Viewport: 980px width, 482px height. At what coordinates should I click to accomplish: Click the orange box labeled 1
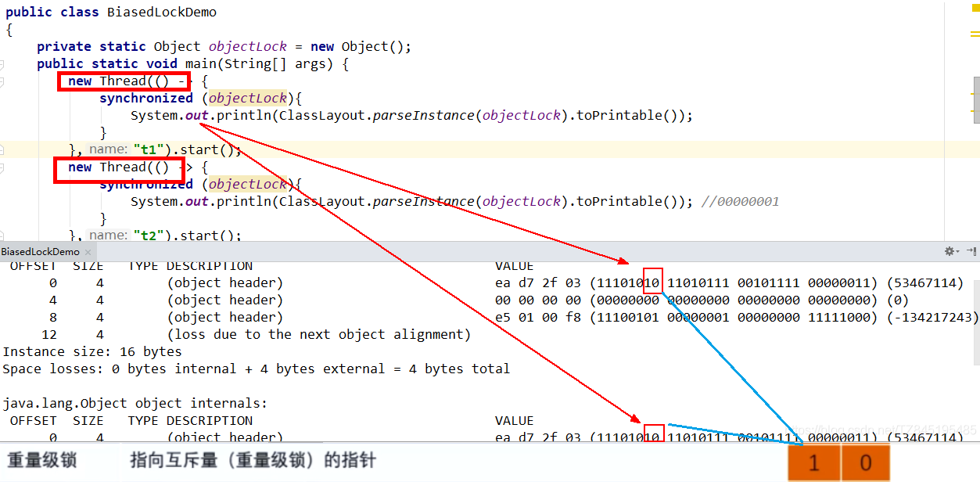point(814,462)
